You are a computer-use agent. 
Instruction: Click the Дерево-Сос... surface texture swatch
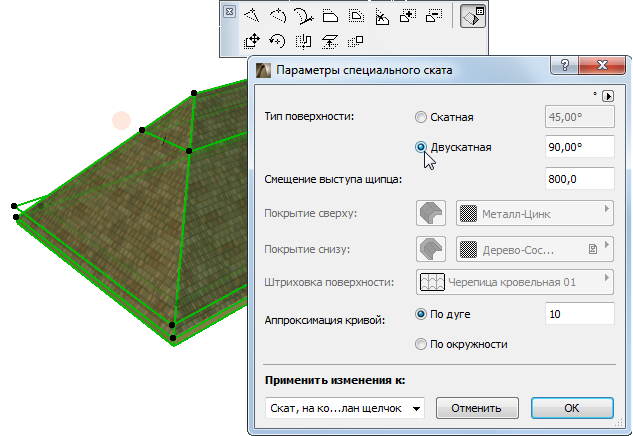click(x=468, y=250)
